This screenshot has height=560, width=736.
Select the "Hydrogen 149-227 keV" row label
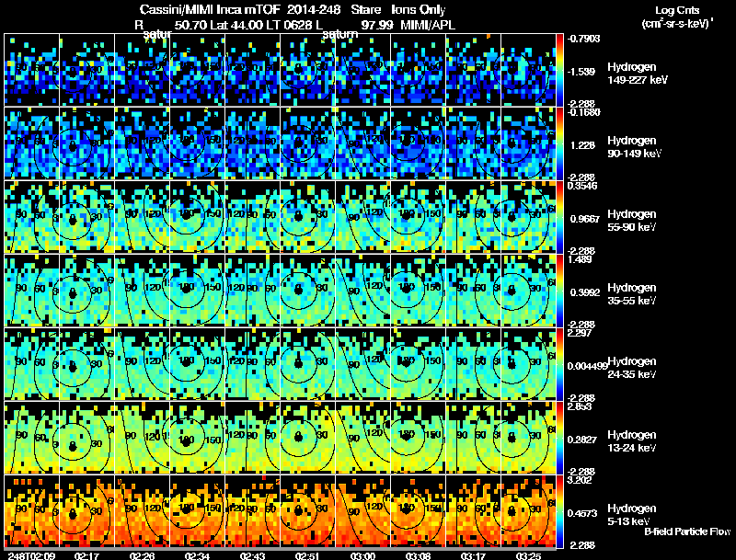tap(637, 74)
